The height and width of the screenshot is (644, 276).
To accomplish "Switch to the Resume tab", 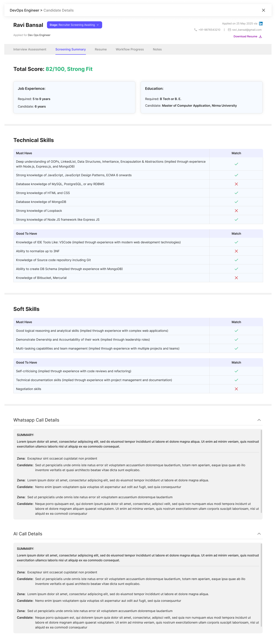I will pyautogui.click(x=100, y=49).
